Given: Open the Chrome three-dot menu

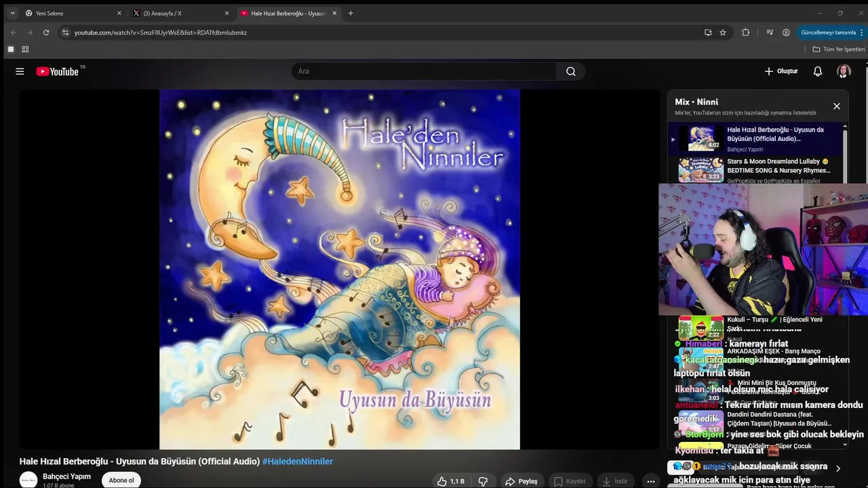Looking at the screenshot, I should tap(862, 33).
